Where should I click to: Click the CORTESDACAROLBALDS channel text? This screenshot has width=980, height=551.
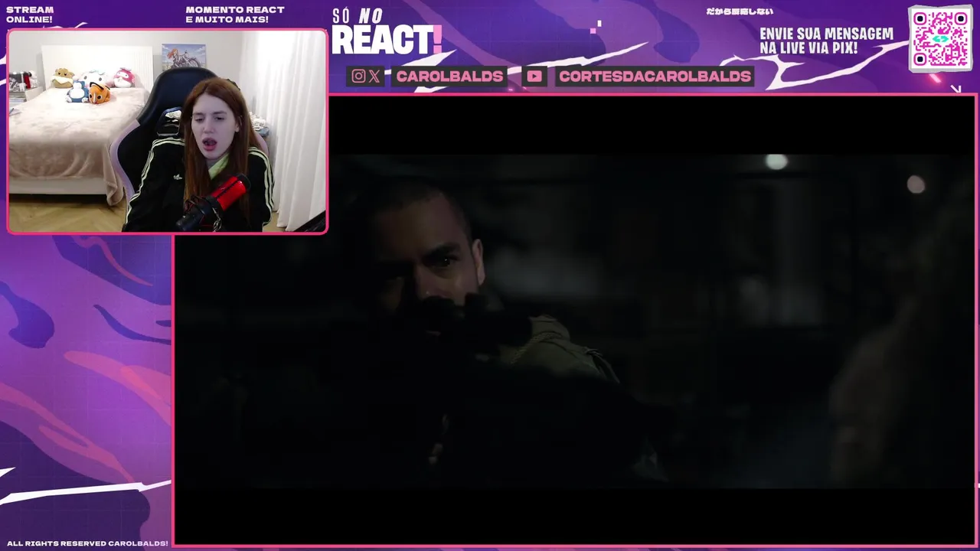655,76
